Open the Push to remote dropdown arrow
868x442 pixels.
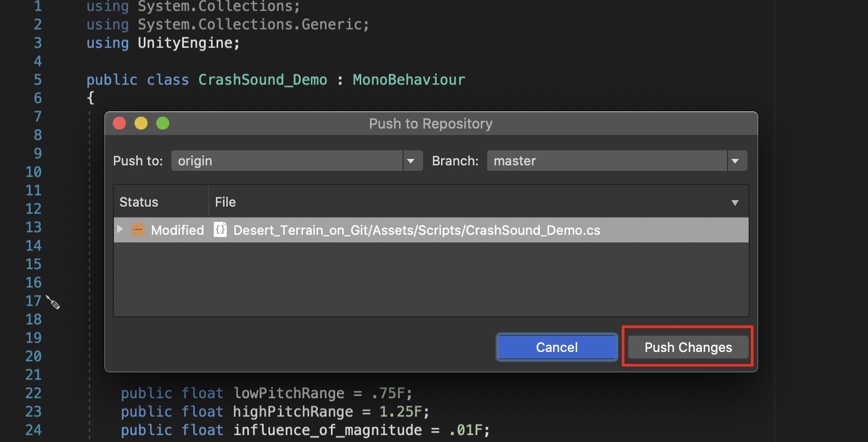[411, 161]
